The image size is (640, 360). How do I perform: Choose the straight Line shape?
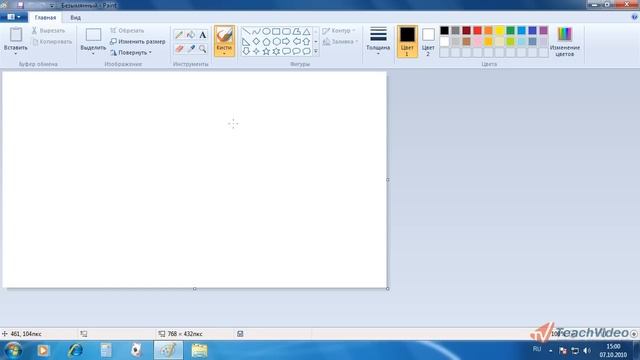(246, 31)
